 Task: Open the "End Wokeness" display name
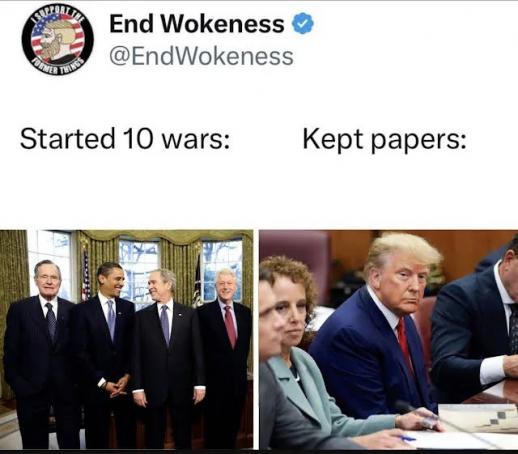pos(197,24)
